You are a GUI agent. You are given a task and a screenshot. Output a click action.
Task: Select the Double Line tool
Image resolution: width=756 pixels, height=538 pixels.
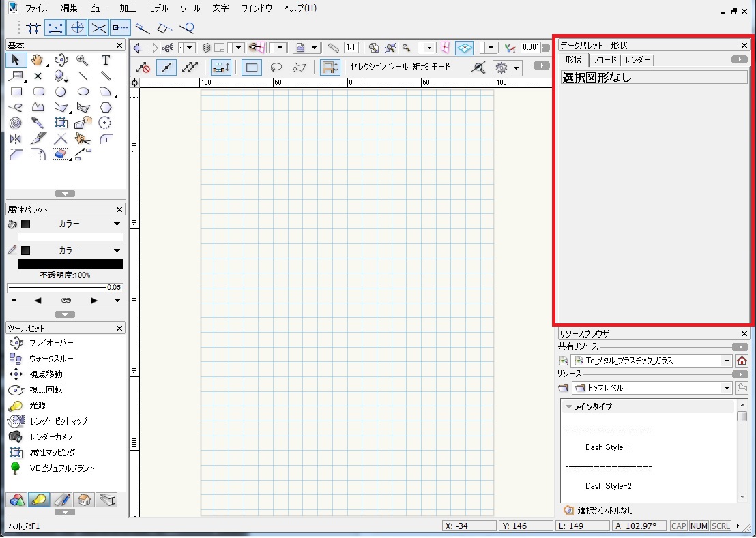coord(105,76)
